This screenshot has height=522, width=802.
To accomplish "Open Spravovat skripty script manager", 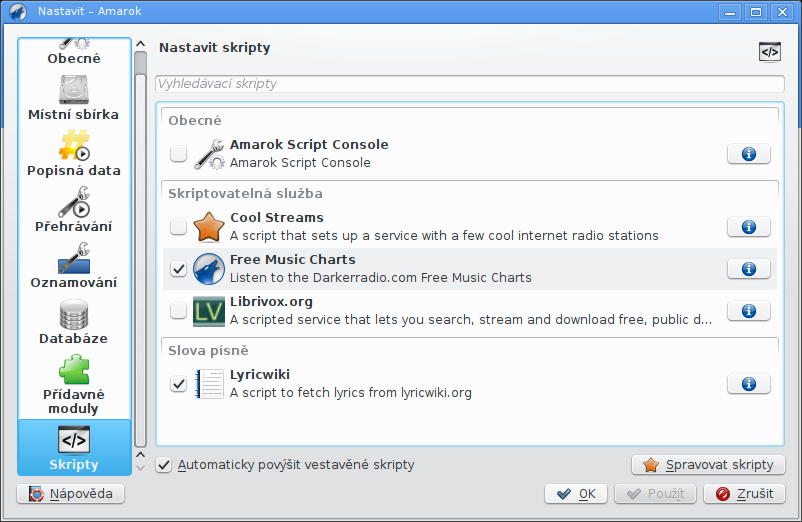I will click(x=708, y=465).
